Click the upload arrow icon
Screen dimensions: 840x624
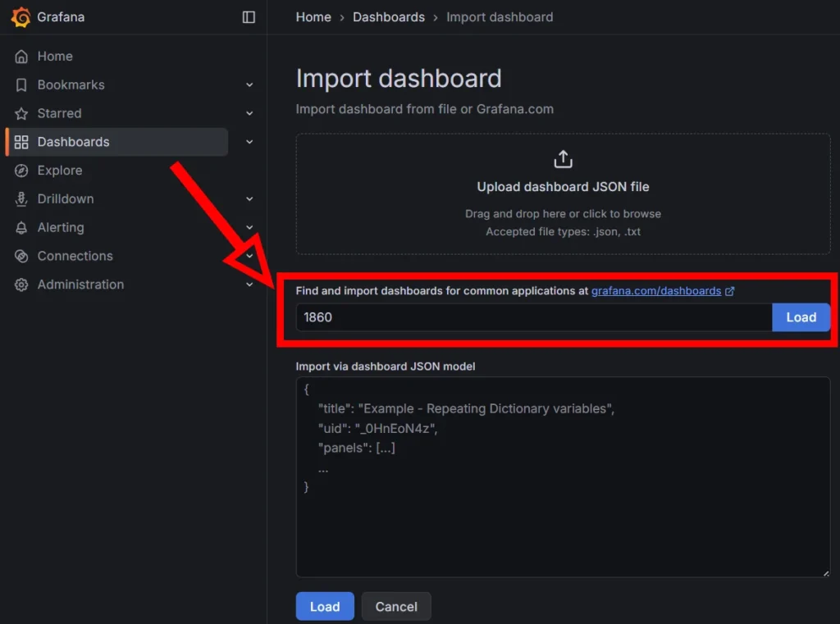pos(563,159)
